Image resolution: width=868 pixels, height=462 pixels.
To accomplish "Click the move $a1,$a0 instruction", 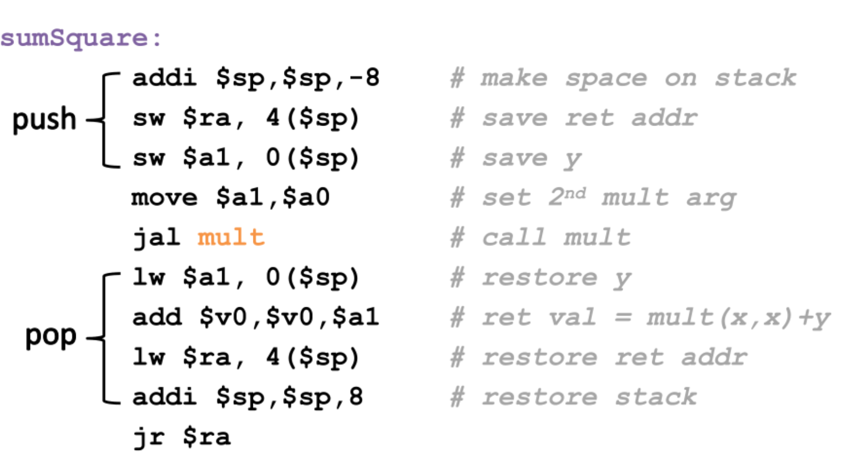I will [x=231, y=197].
